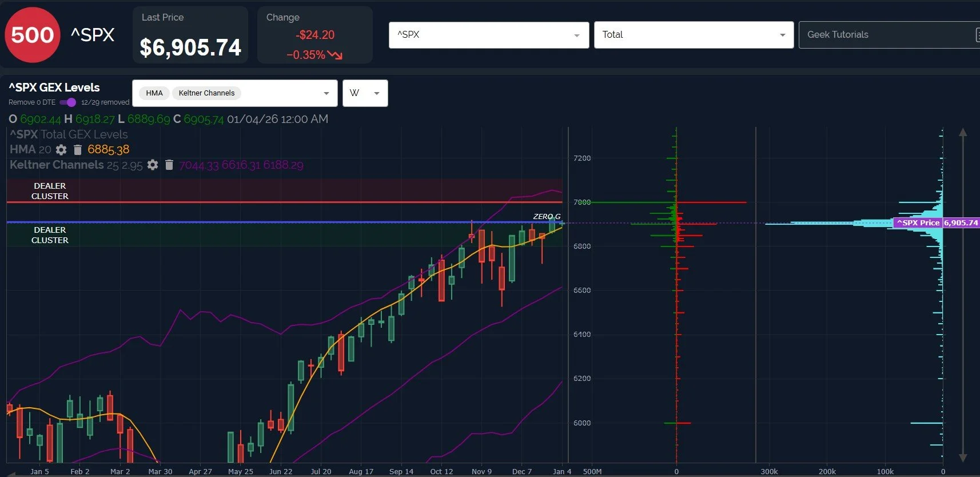
Task: Click the High value 6918.27
Action: point(95,119)
